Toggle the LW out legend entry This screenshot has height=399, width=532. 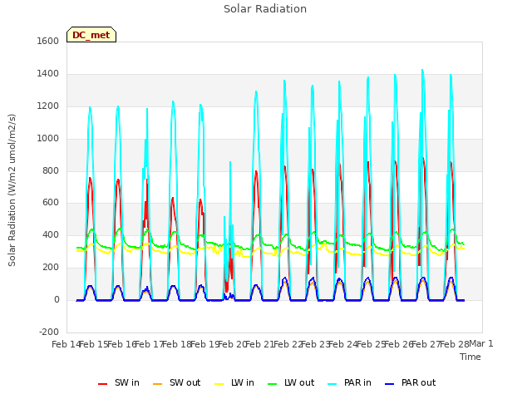291,382
